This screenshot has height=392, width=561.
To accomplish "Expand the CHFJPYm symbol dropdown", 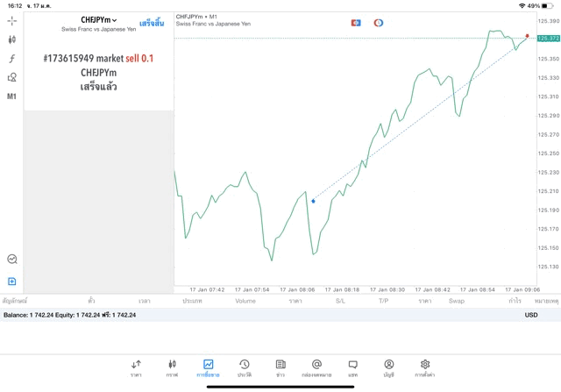I will [98, 20].
